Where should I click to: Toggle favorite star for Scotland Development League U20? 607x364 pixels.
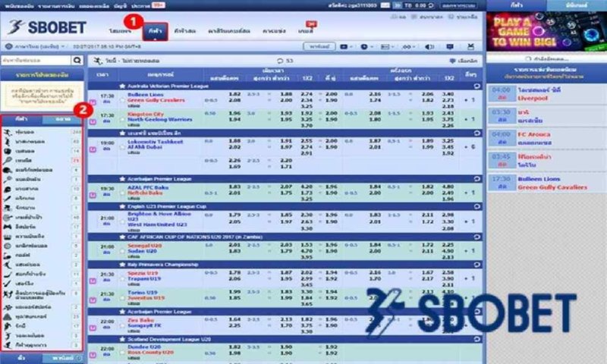click(122, 339)
